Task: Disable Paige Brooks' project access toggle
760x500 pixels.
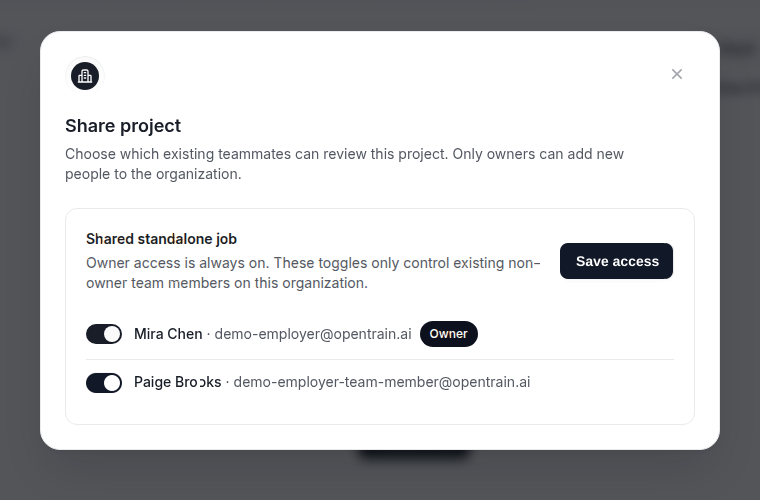Action: pos(104,383)
